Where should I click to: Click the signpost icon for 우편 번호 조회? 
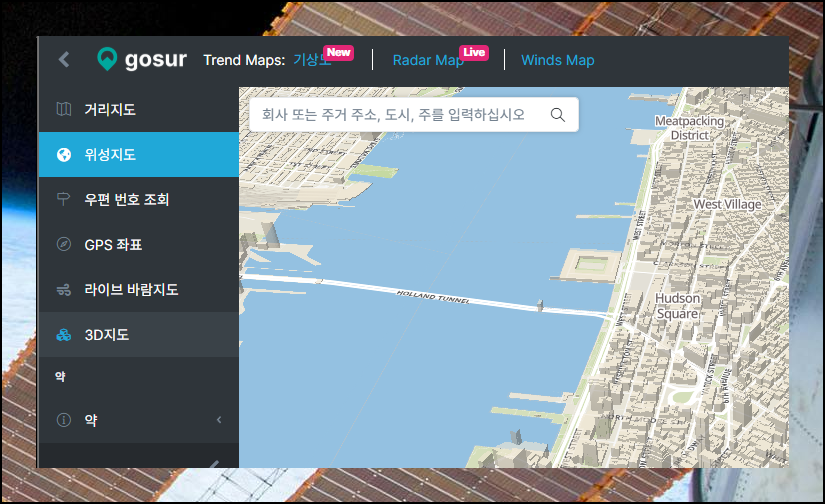click(63, 199)
